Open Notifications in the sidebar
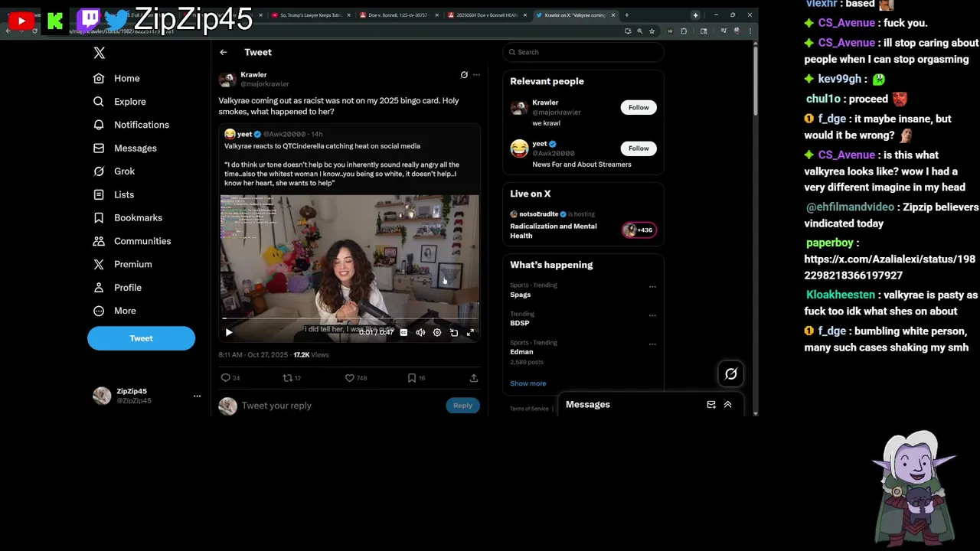Screen dimensions: 980x551 131,125
